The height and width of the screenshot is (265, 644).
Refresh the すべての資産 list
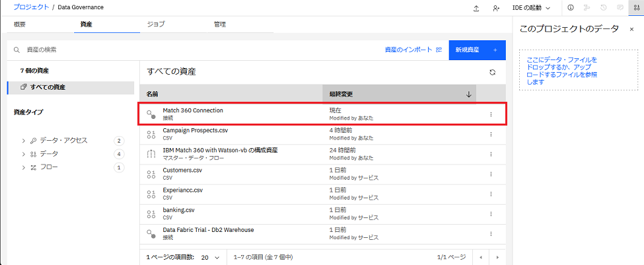click(493, 72)
